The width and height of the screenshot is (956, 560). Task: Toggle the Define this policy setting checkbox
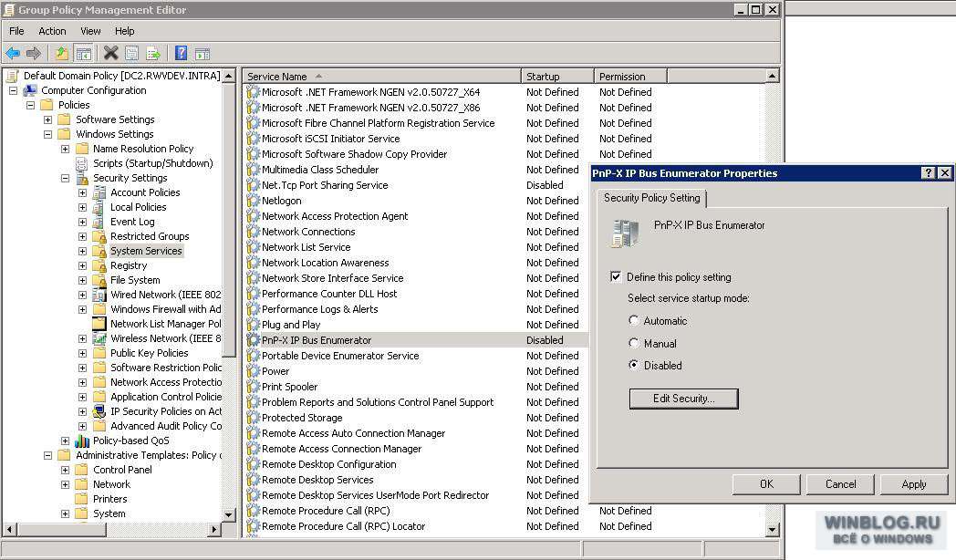616,276
